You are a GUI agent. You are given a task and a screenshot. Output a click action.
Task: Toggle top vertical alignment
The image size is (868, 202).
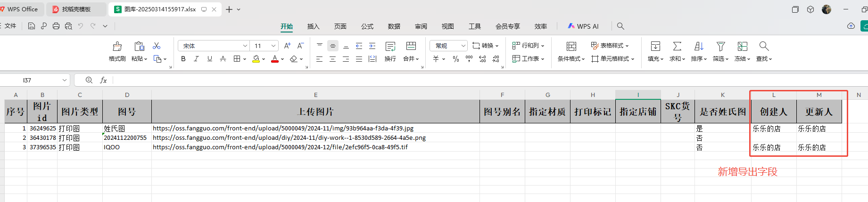[x=319, y=46]
